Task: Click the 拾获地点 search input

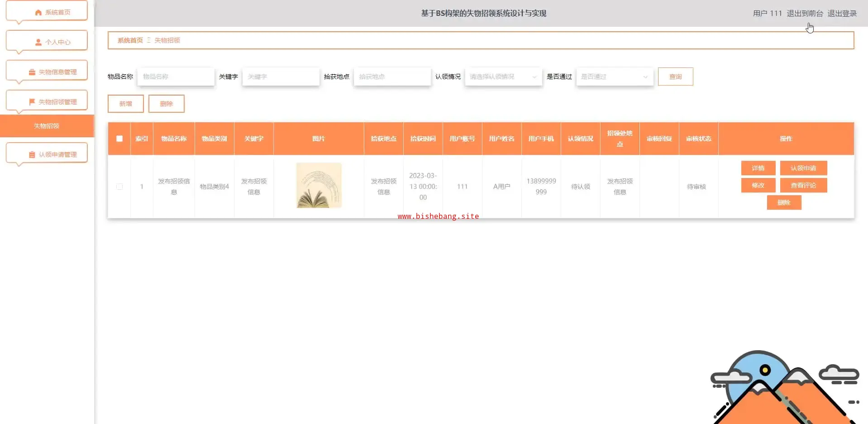Action: click(x=392, y=77)
